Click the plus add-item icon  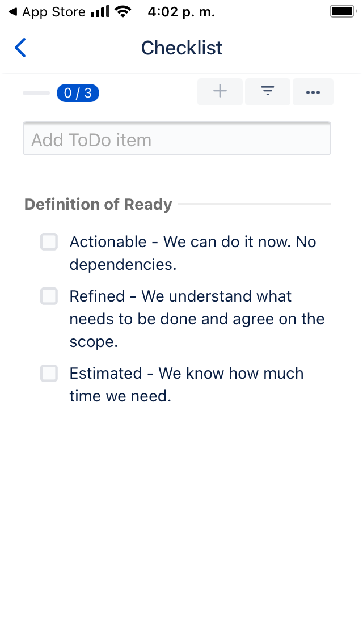pyautogui.click(x=220, y=92)
